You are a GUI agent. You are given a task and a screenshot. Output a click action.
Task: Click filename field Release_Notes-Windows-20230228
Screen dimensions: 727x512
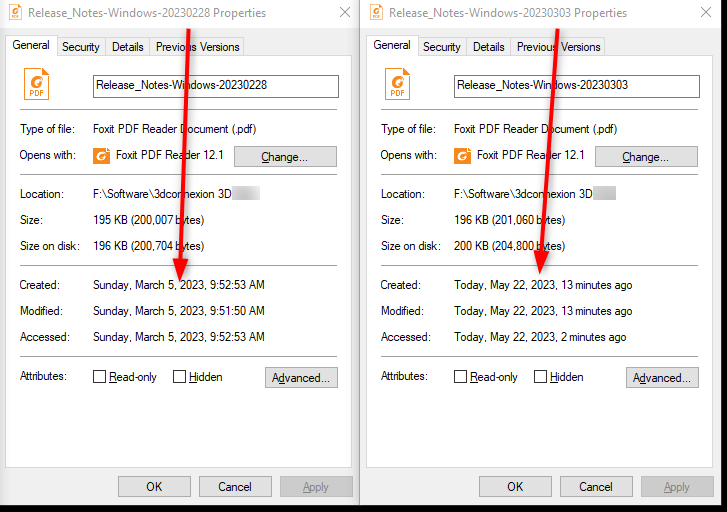[216, 86]
